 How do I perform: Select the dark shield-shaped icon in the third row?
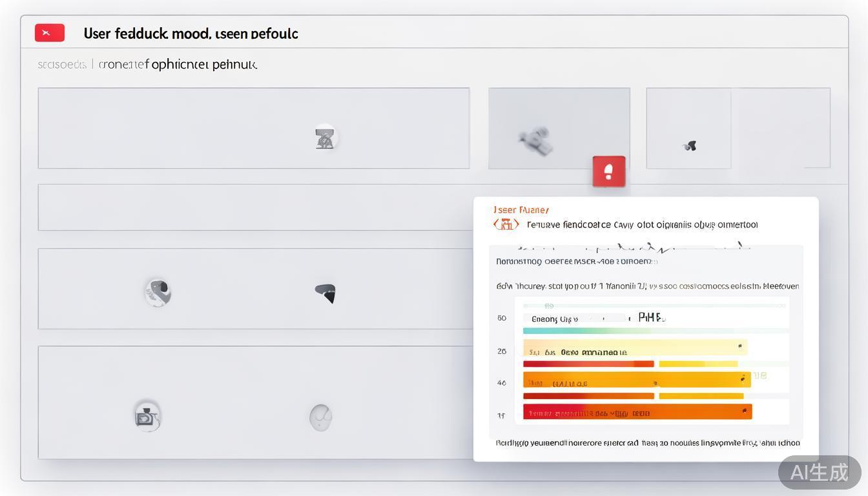point(326,293)
